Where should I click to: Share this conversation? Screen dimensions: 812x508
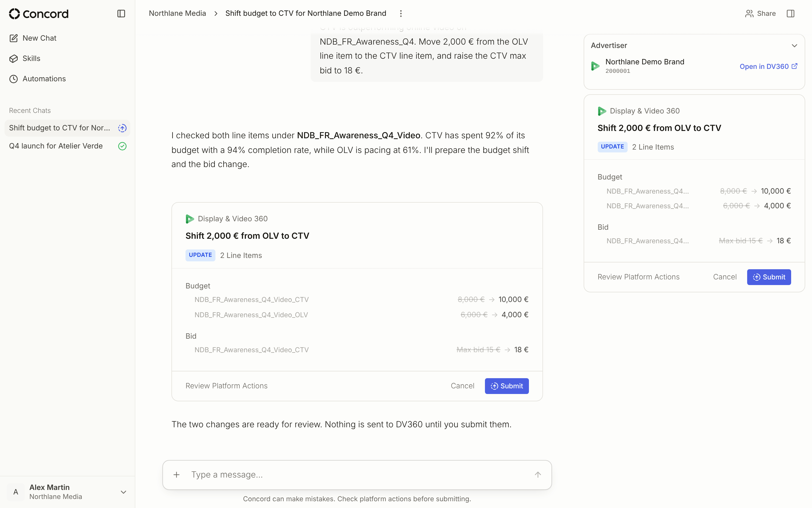[x=760, y=14]
